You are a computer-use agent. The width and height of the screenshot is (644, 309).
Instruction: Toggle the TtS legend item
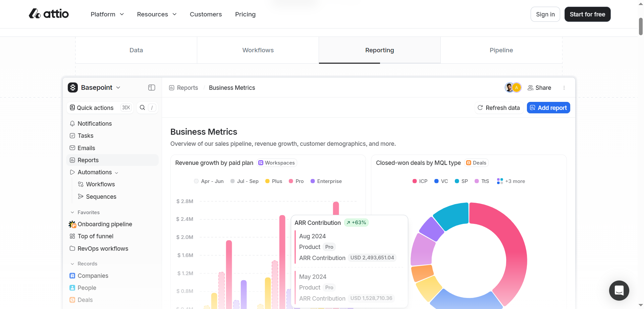point(482,181)
